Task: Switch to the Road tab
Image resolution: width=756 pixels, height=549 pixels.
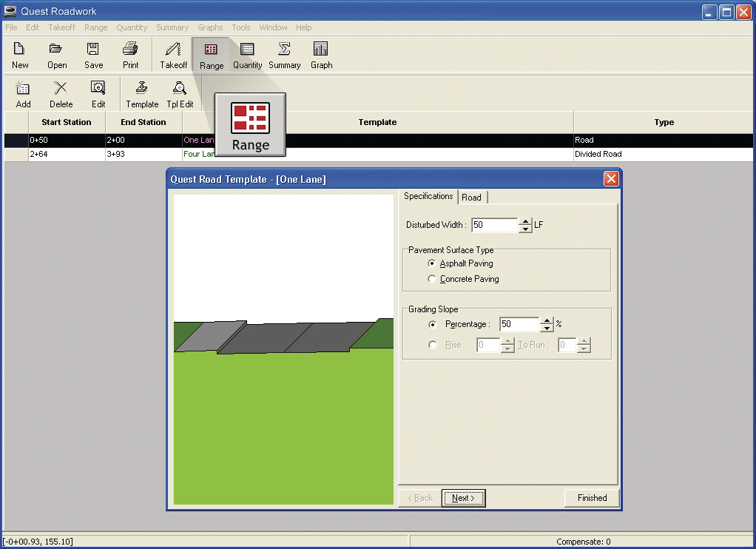Action: click(x=471, y=198)
